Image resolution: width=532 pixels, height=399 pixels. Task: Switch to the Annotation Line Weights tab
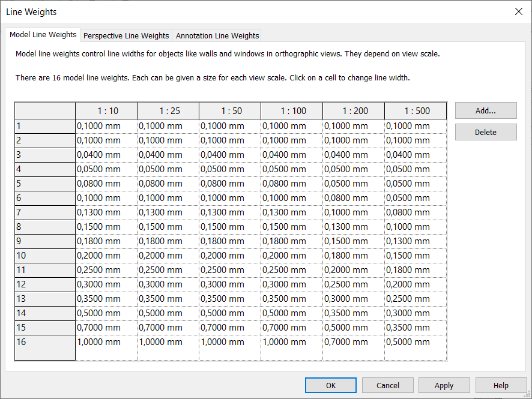217,35
